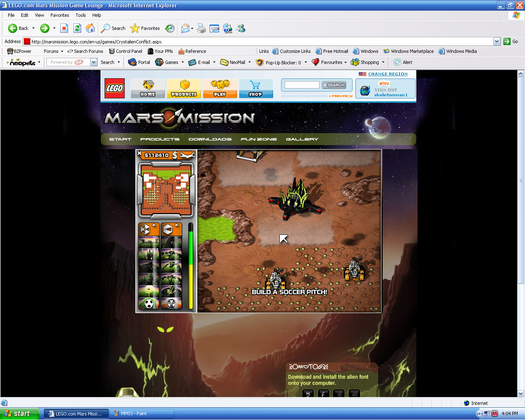This screenshot has height=420, width=525.
Task: Expand the NeoMail toolbar dropdown
Action: tap(249, 62)
